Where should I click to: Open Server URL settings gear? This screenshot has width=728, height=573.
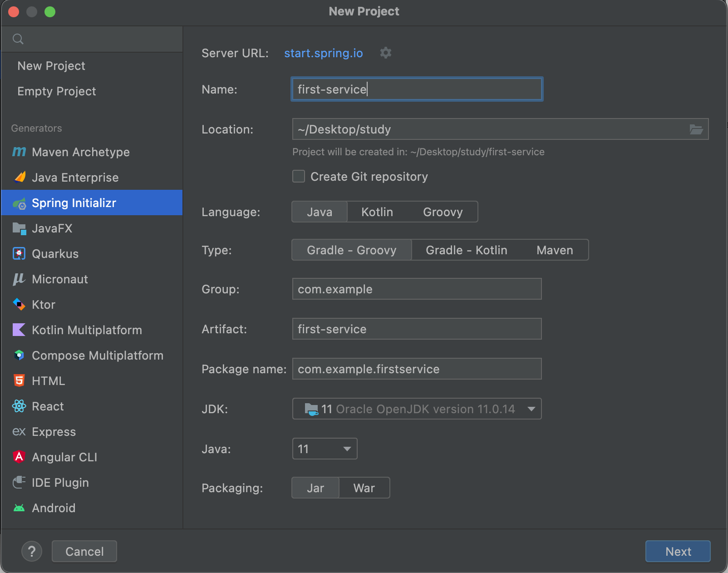pyautogui.click(x=386, y=53)
